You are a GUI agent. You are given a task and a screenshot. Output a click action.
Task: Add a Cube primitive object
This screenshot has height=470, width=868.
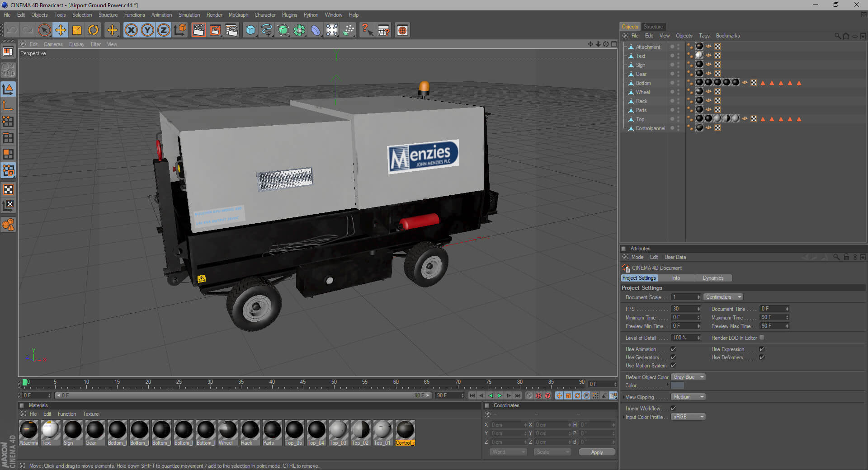250,30
